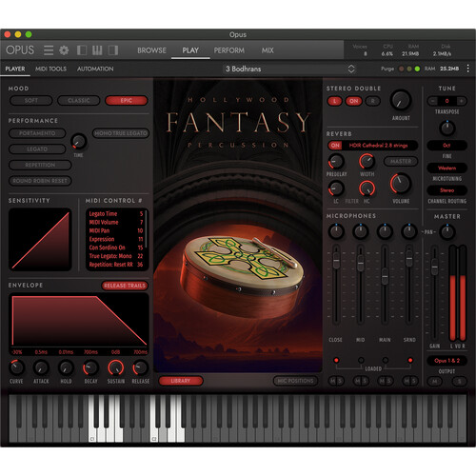476x476 pixels.
Task: Click the Reverb Predelay knob
Action: (x=336, y=162)
